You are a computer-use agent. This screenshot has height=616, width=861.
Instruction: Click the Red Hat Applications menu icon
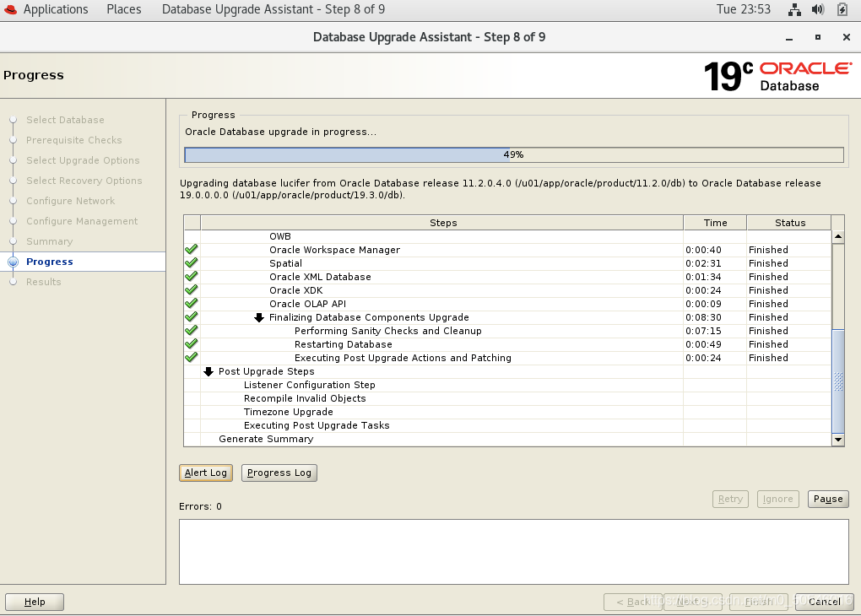point(10,9)
